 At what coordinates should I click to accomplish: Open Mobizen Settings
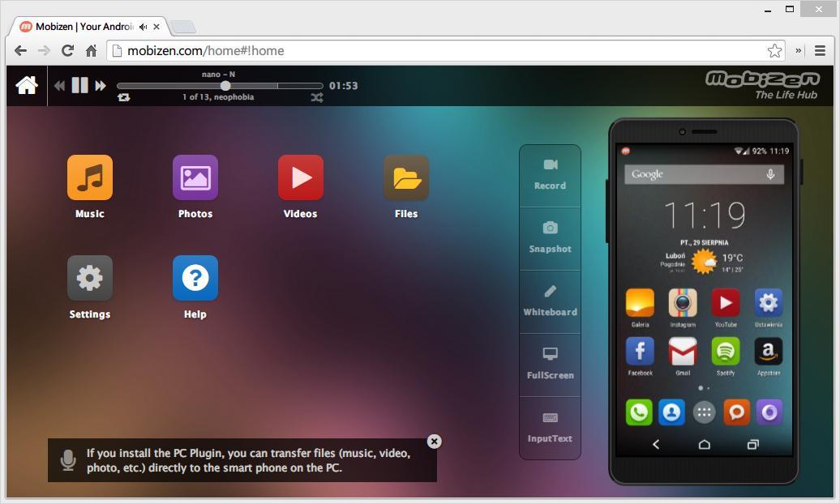click(x=89, y=278)
